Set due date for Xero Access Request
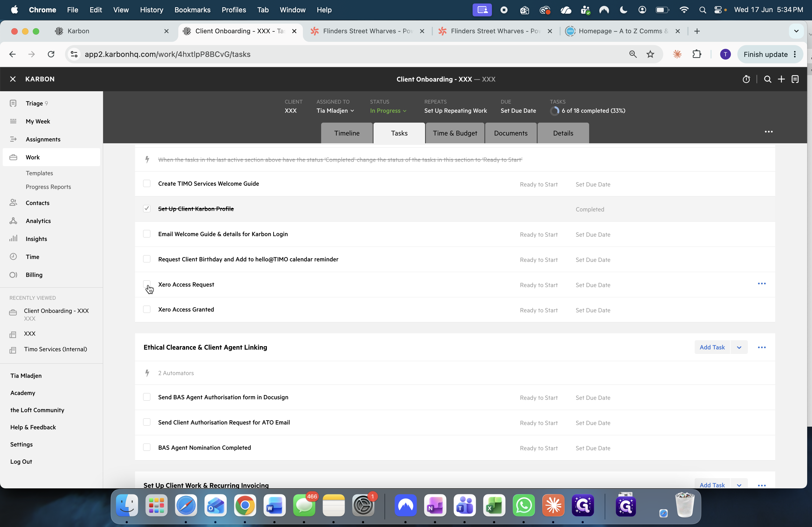 593,285
